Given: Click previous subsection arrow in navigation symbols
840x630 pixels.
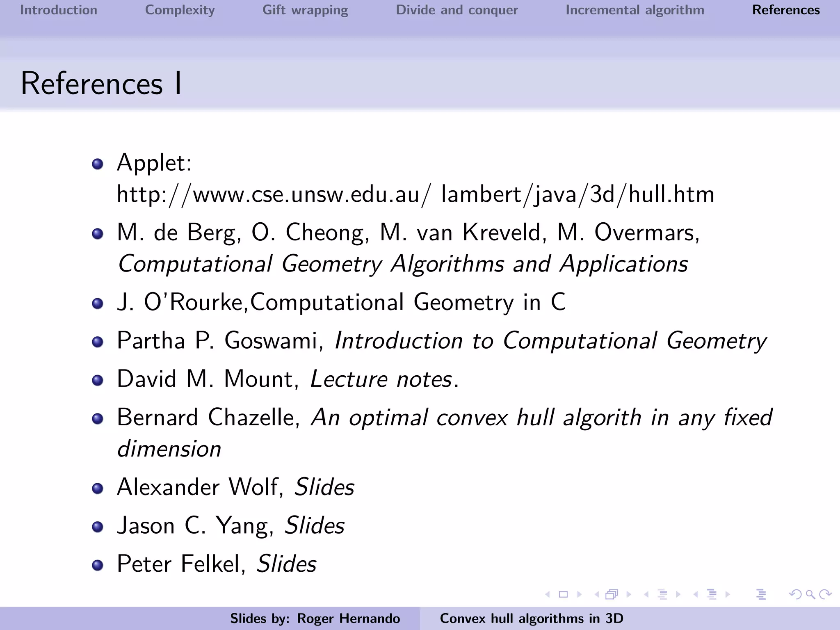Looking at the screenshot, I should click(x=646, y=594).
